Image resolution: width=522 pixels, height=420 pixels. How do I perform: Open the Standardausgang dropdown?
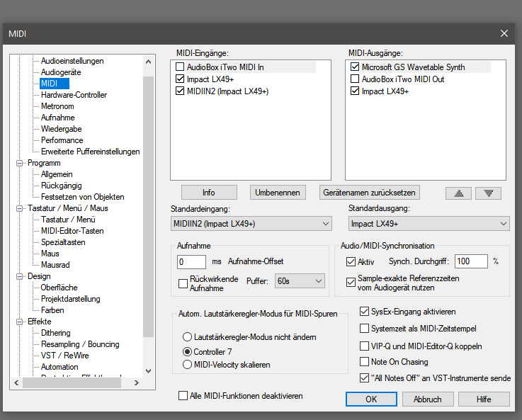429,224
